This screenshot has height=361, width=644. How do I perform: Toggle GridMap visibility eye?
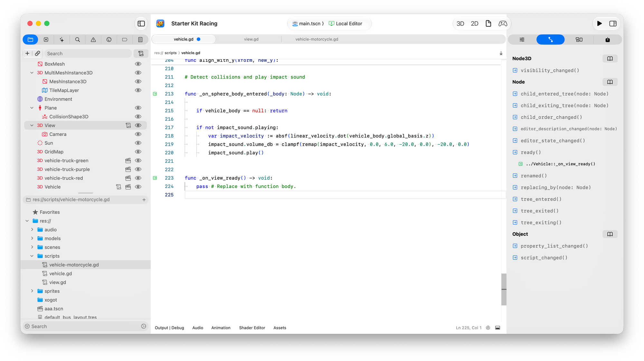pos(138,152)
